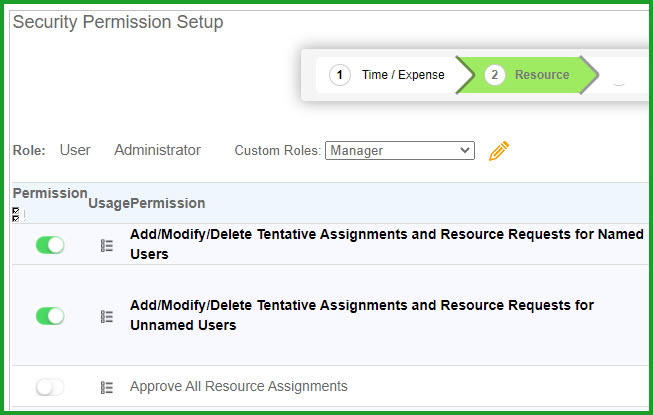Viewport: 653px width, 415px height.
Task: Enable Approve All Resource Assignments toggle
Action: click(x=50, y=387)
